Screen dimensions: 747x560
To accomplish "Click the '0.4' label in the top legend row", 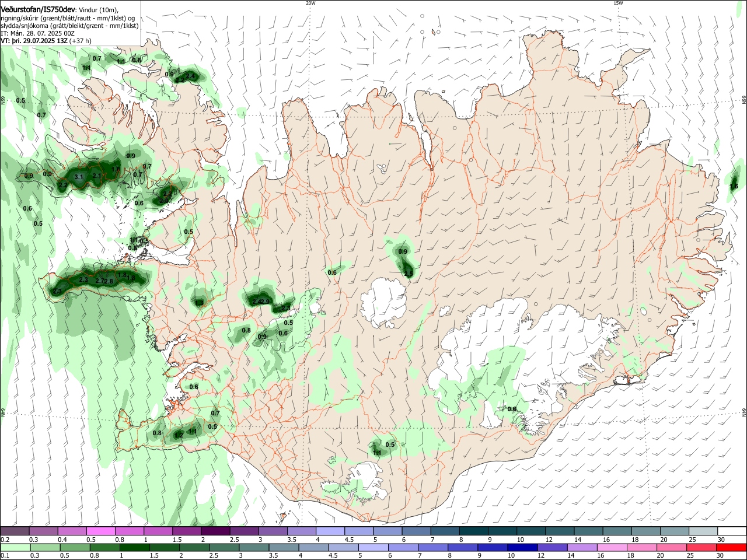I will click(x=62, y=540).
